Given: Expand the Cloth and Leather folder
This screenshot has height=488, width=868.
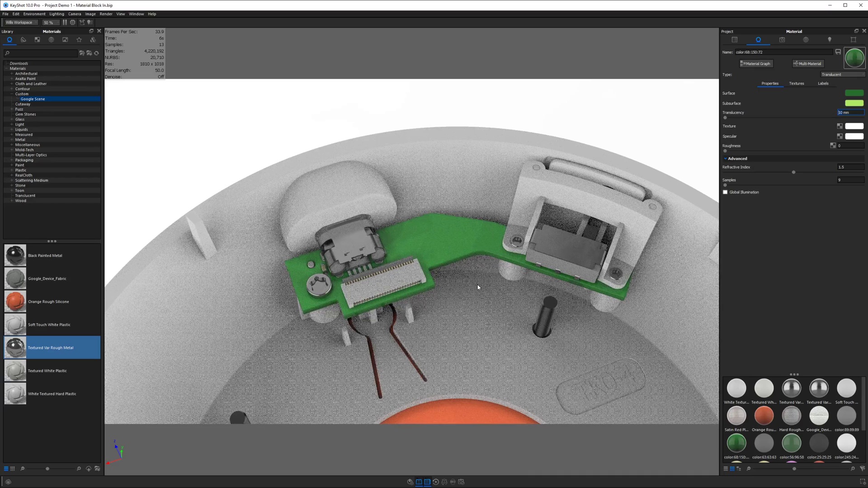Looking at the screenshot, I should tap(12, 84).
